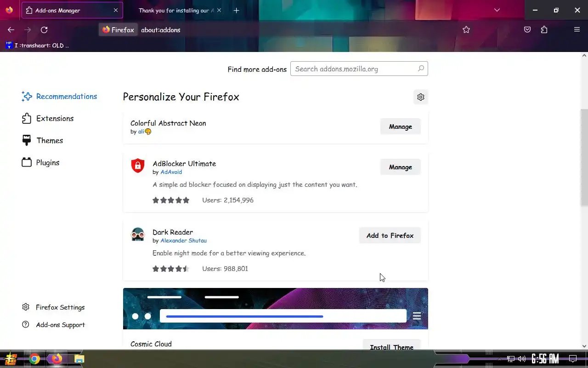This screenshot has height=368, width=588.
Task: Show hidden system tray icons chevron
Action: (499, 359)
